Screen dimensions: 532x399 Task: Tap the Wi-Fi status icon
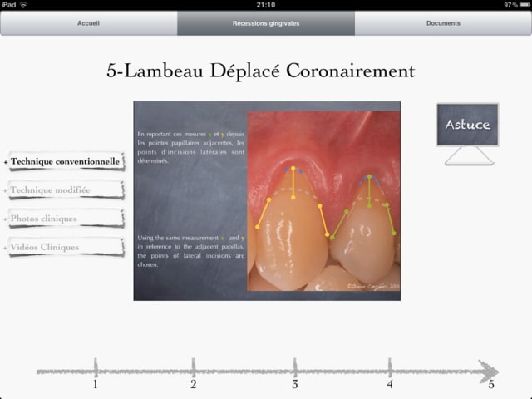(x=23, y=5)
